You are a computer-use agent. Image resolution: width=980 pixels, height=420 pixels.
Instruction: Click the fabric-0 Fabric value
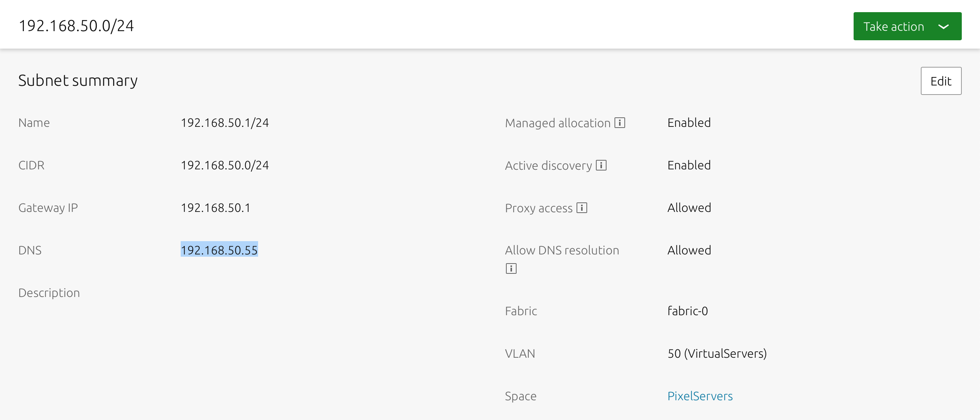[687, 311]
